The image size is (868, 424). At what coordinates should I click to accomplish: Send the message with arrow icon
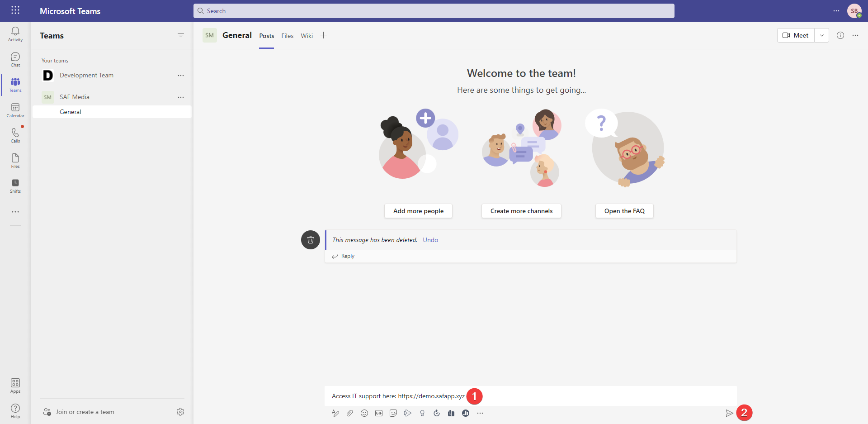click(729, 413)
